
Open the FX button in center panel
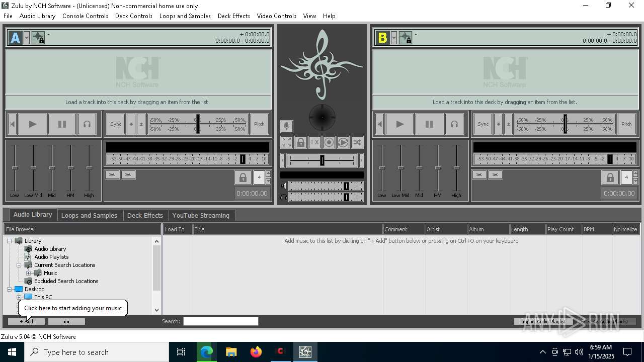(314, 142)
